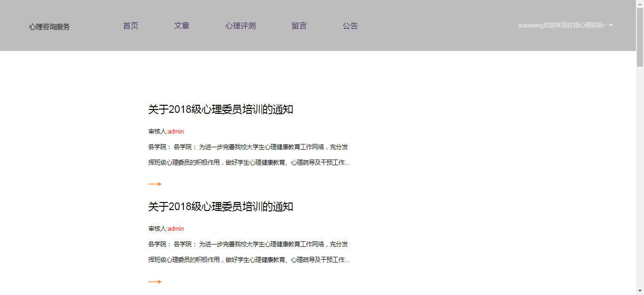Open the first 关于2018级心理委员培训的通知 article title
Viewport: 644px width, 295px height.
pos(221,110)
